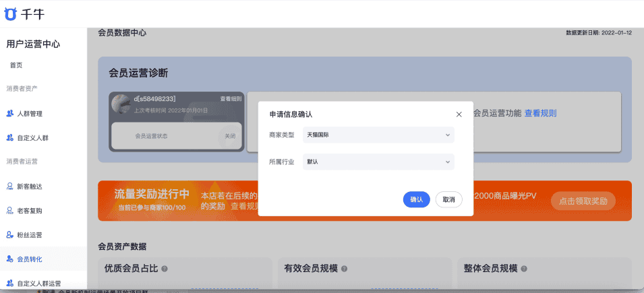Click the 取消 button
The image size is (644, 293).
point(449,199)
